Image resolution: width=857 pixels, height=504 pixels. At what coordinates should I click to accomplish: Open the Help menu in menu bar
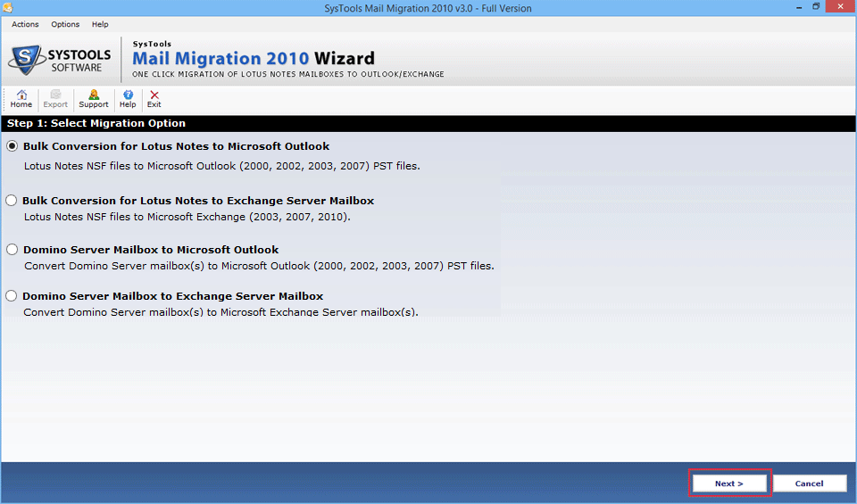[100, 24]
